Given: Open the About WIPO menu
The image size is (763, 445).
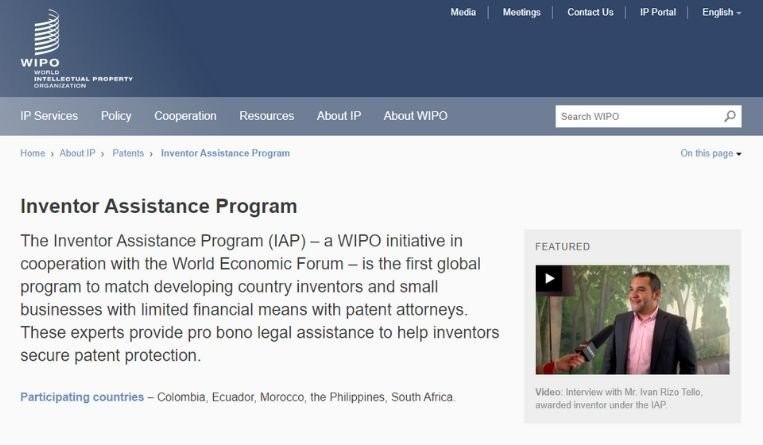Looking at the screenshot, I should (x=415, y=116).
